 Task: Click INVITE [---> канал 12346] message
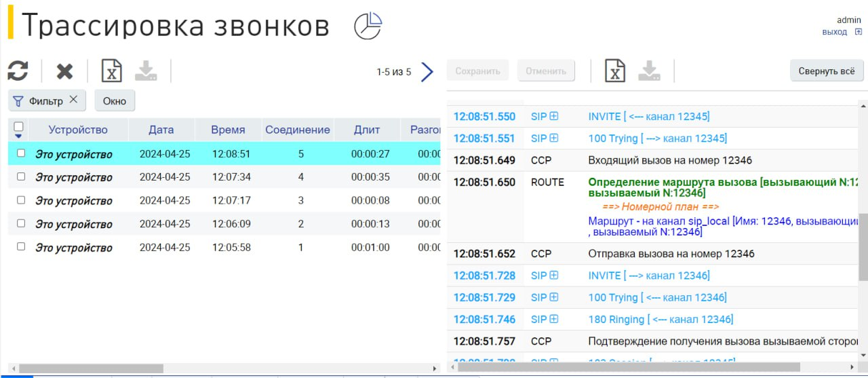coord(649,275)
